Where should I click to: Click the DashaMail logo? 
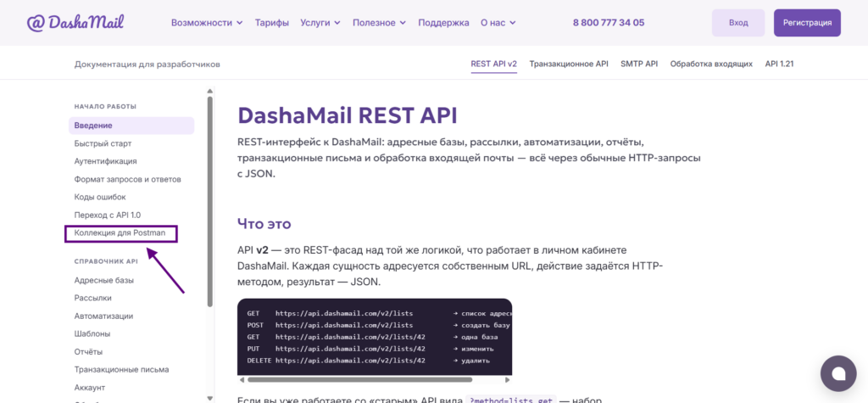coord(75,23)
